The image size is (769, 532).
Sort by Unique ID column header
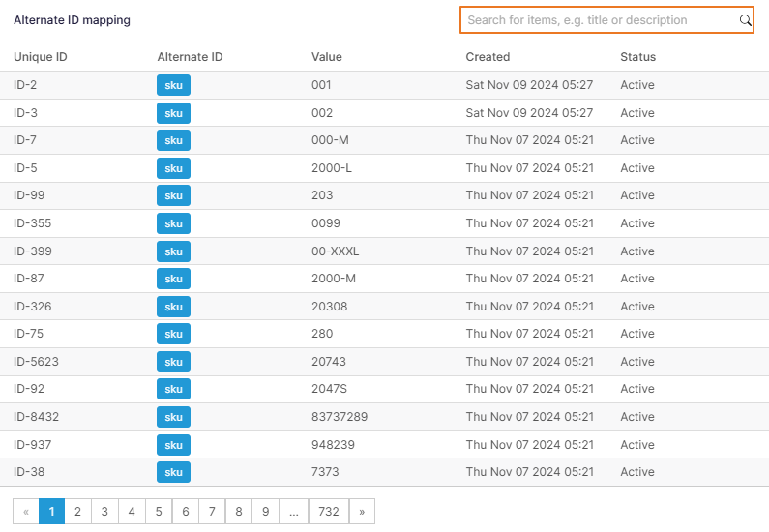point(41,57)
